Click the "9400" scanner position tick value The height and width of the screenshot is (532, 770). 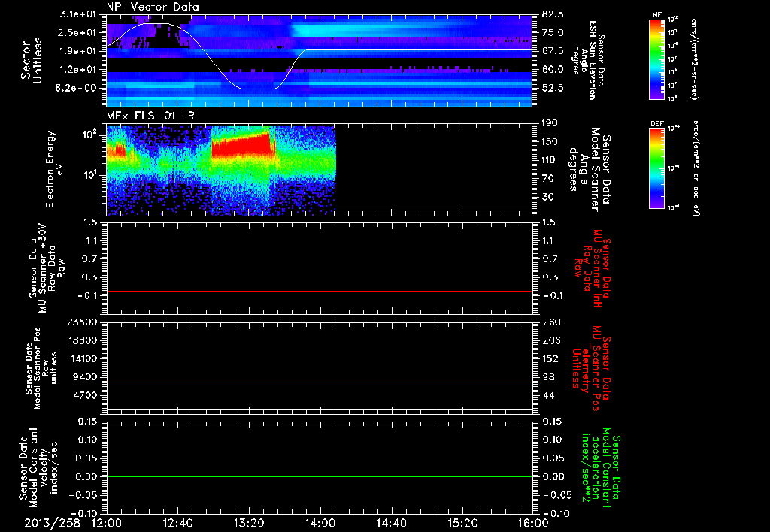86,377
